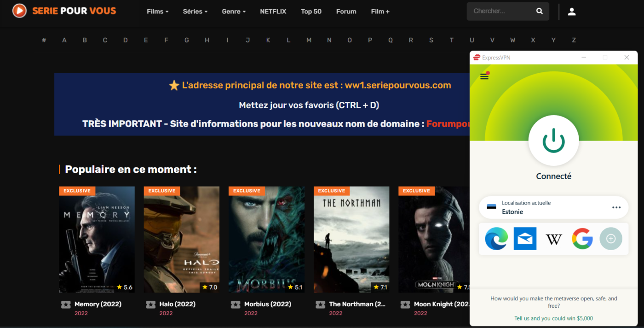Click the Serie Pour Vous play logo
Image resolution: width=644 pixels, height=328 pixels.
(x=19, y=11)
